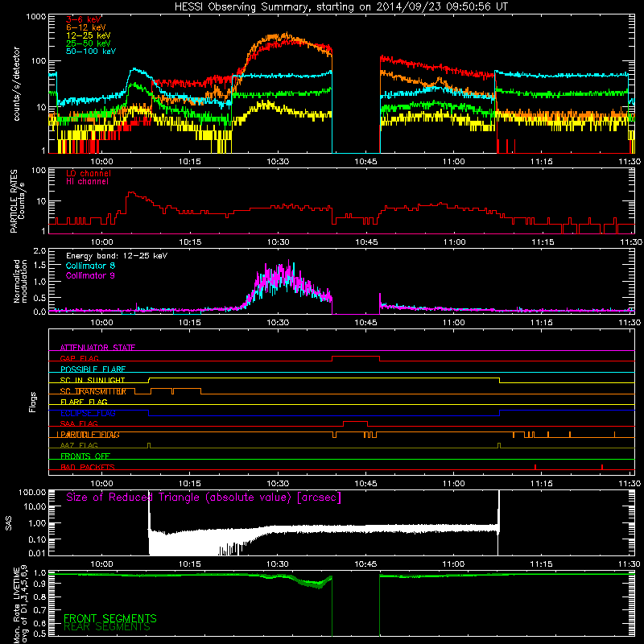Click the FLARE FLAG label
This screenshot has height=644, width=644.
pos(84,402)
